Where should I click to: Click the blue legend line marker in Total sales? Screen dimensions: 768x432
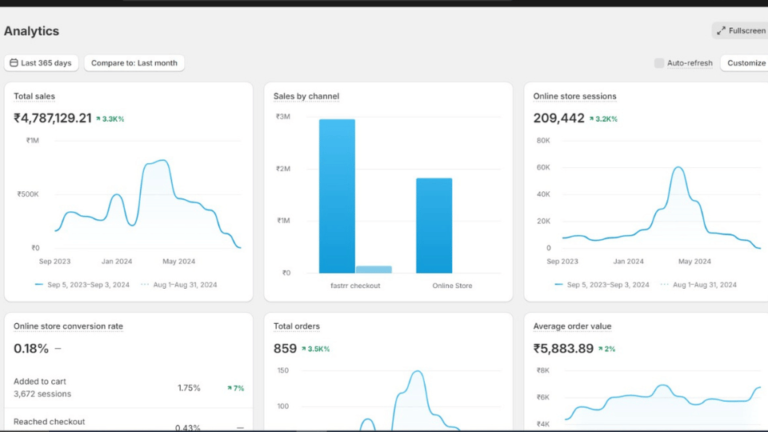[39, 284]
